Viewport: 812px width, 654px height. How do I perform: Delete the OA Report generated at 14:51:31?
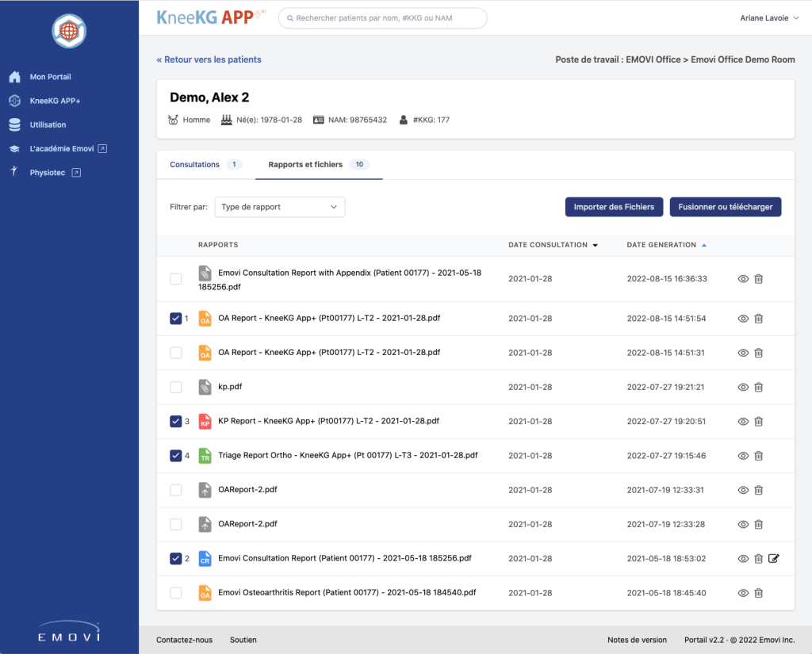(x=759, y=353)
